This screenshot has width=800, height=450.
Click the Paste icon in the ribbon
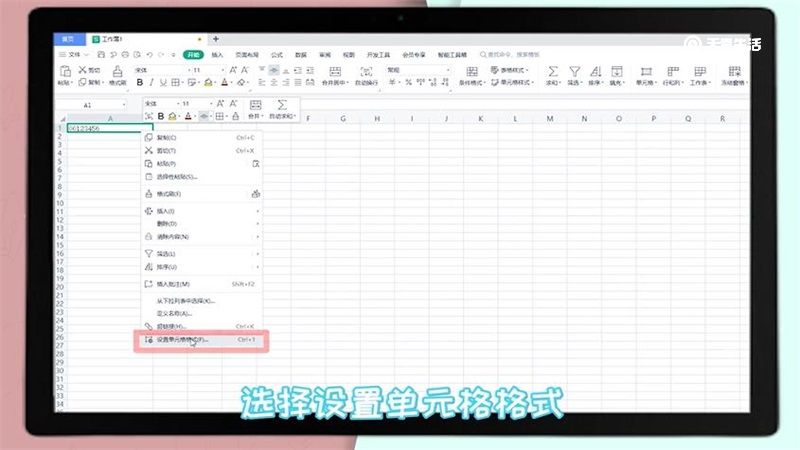(65, 71)
